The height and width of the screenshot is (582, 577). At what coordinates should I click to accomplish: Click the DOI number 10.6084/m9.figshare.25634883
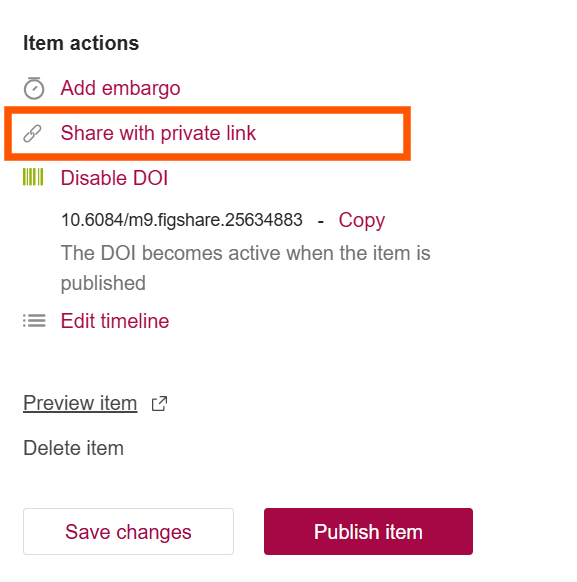181,220
